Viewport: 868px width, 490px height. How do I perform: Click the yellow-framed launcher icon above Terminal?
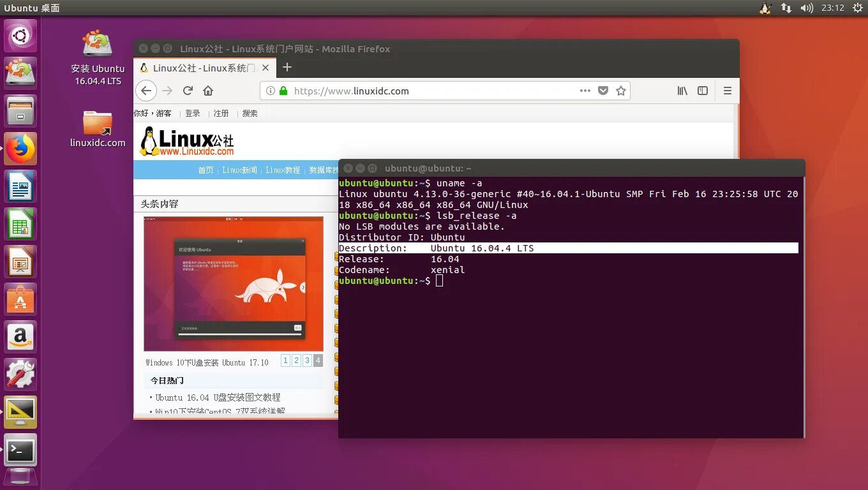[21, 412]
